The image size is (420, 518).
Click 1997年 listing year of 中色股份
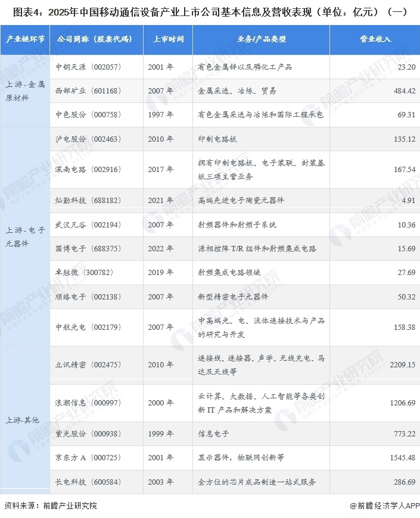[161, 115]
